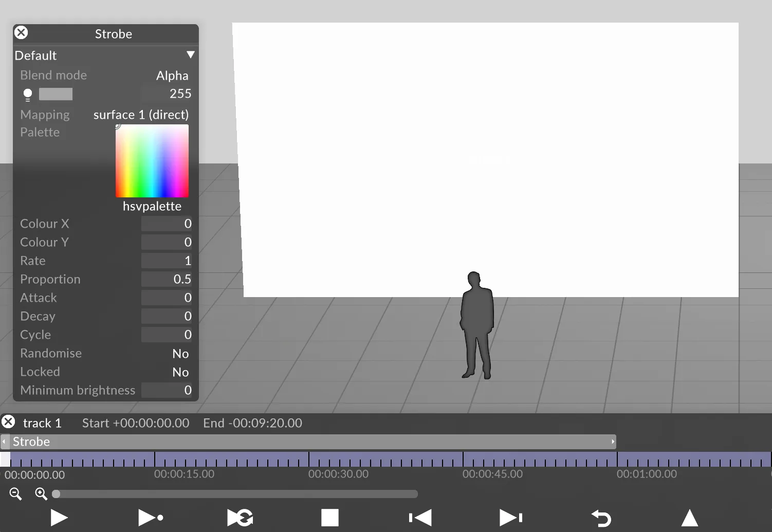Zoom in the timeline
The height and width of the screenshot is (532, 772).
coord(41,494)
